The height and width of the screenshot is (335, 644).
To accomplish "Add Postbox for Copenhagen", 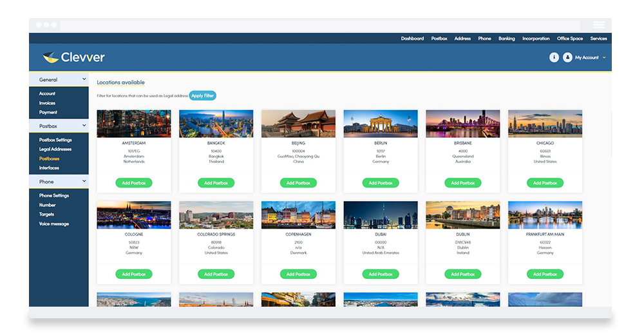I will (x=298, y=274).
